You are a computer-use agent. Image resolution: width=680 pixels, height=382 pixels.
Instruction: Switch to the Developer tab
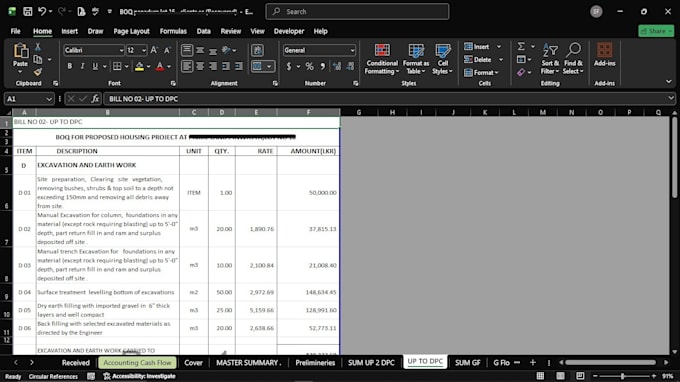(289, 31)
